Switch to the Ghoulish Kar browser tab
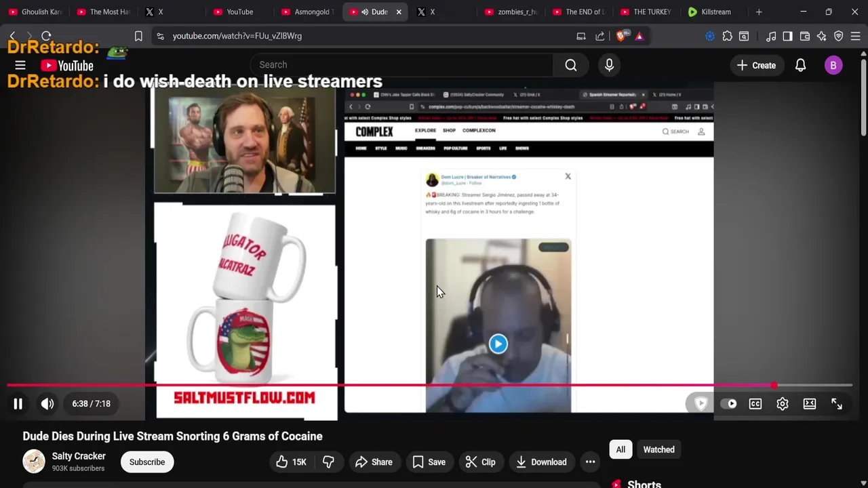The width and height of the screenshot is (868, 488). coord(35,12)
